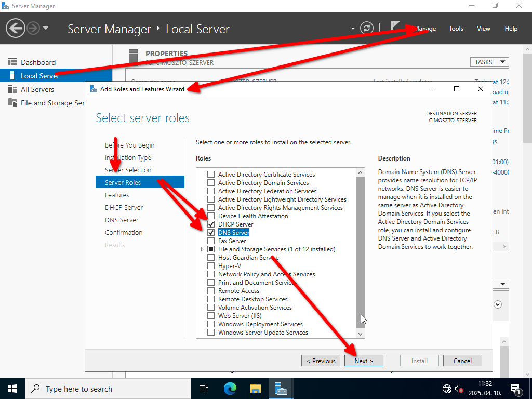Viewport: 532px width, 399px height.
Task: Select the Dashboard icon in sidebar
Action: tap(12, 62)
